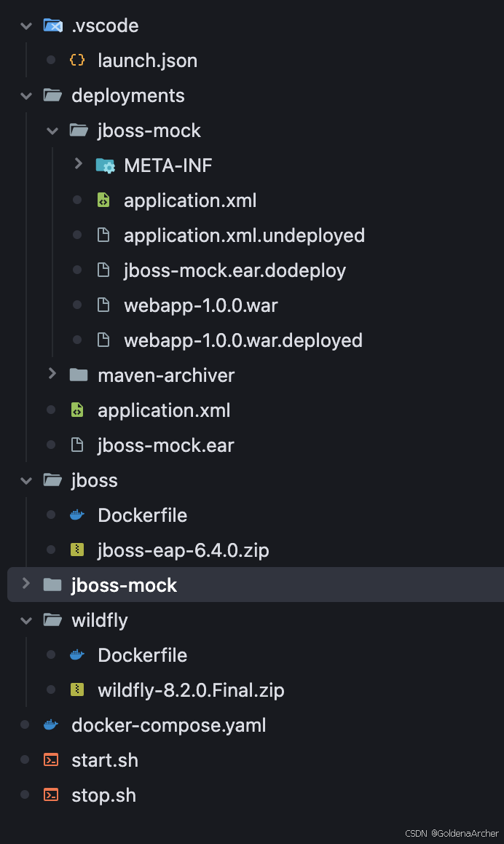This screenshot has height=844, width=504.
Task: Collapse the .vscode folder chevron
Action: [25, 26]
